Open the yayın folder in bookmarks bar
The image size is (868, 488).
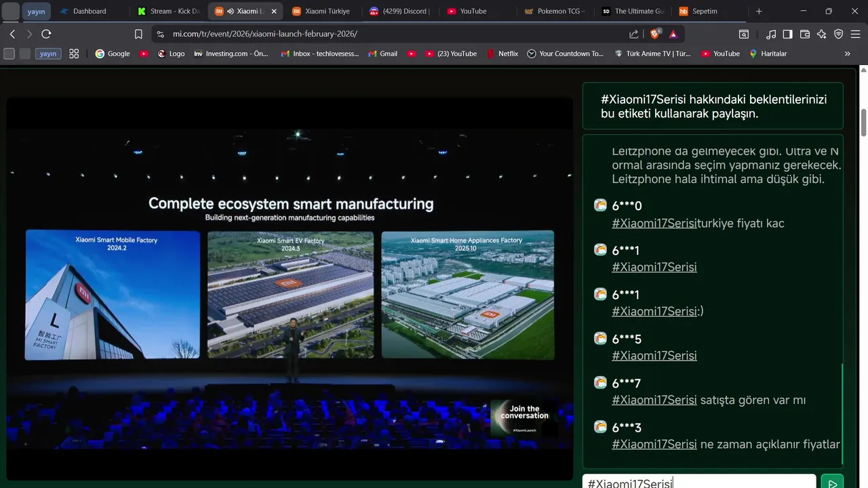pos(48,54)
